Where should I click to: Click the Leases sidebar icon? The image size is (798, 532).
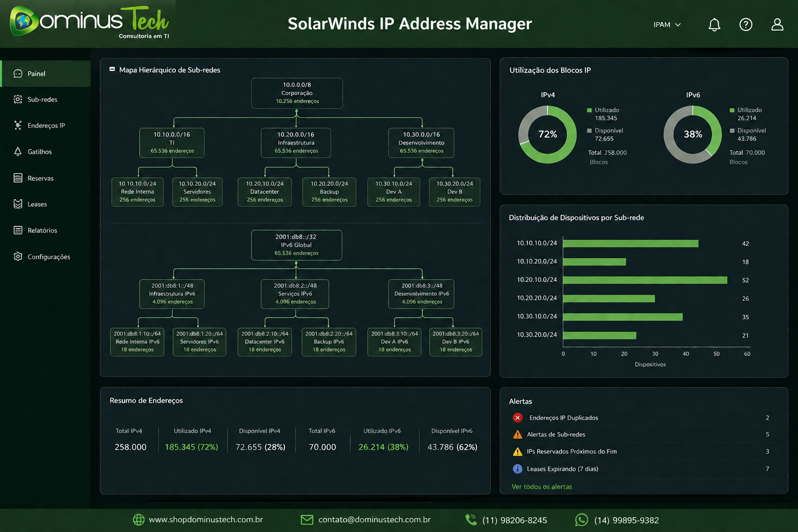tap(18, 204)
